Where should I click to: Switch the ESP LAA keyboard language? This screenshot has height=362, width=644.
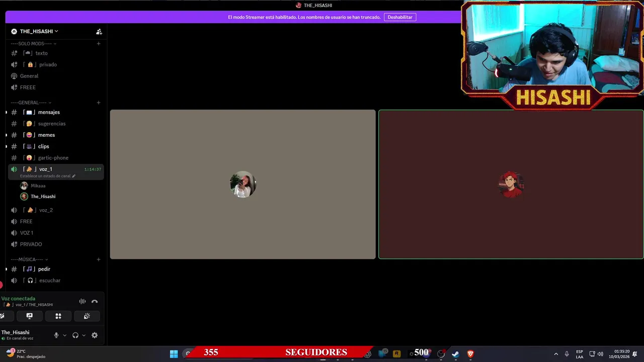click(x=580, y=354)
